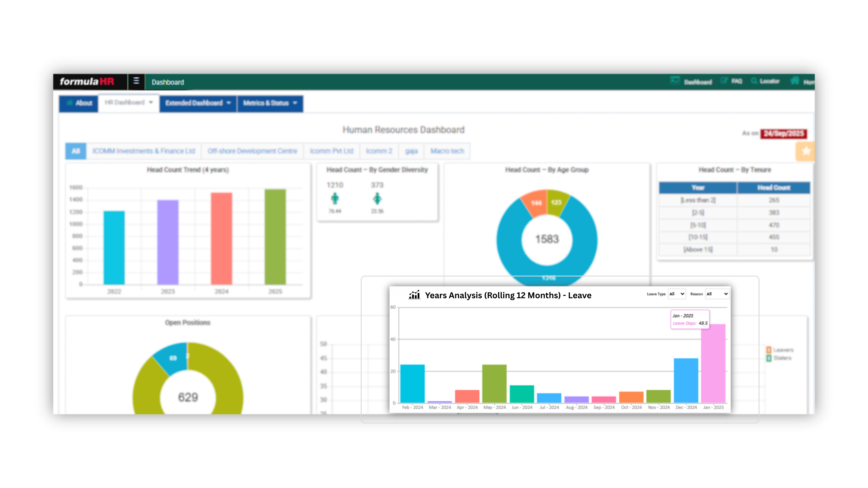
Task: Expand the Metrics & Status menu
Action: tap(270, 103)
